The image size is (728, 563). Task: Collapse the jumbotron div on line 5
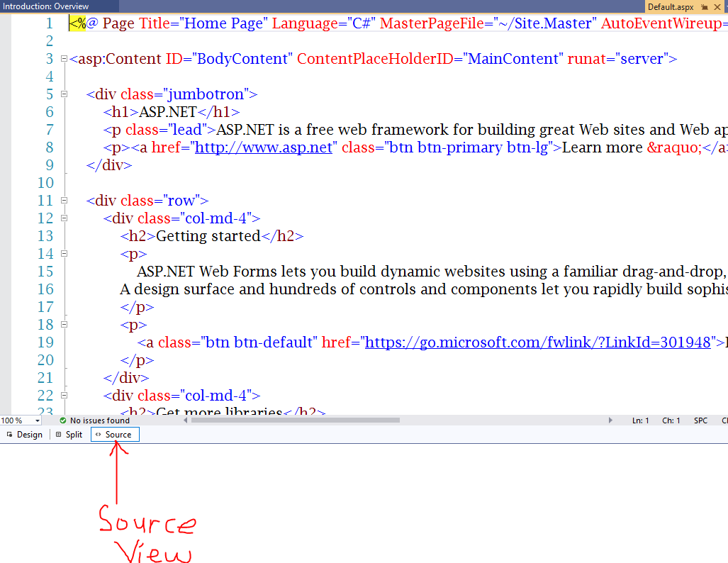click(64, 94)
